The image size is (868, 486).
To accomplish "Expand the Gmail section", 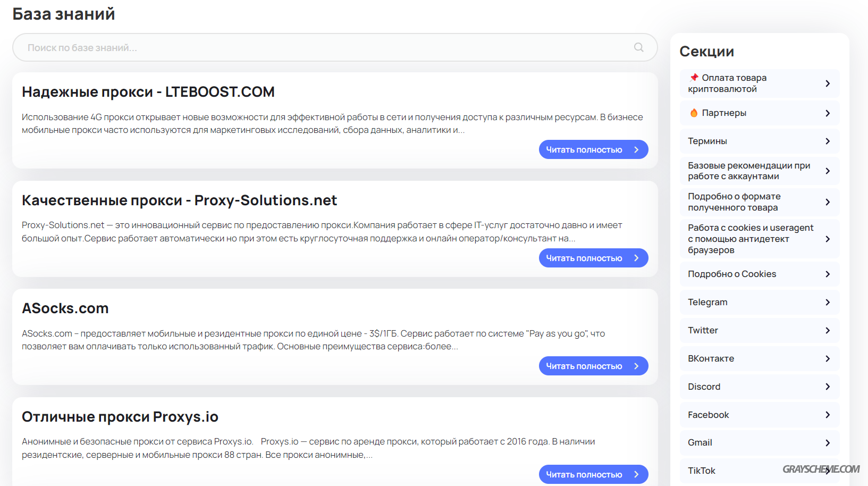I will tap(760, 442).
